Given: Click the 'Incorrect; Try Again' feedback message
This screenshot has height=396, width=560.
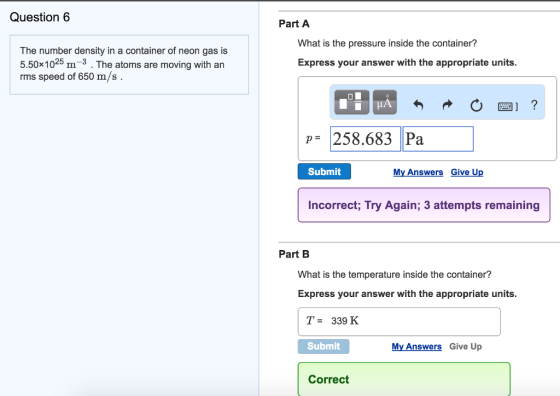Looking at the screenshot, I should pyautogui.click(x=424, y=205).
